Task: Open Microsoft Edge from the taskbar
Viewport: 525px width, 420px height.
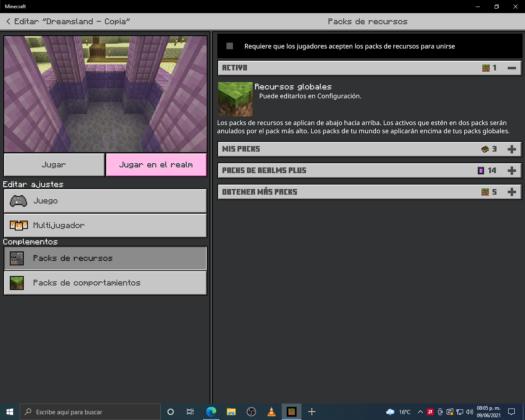Action: 211,412
